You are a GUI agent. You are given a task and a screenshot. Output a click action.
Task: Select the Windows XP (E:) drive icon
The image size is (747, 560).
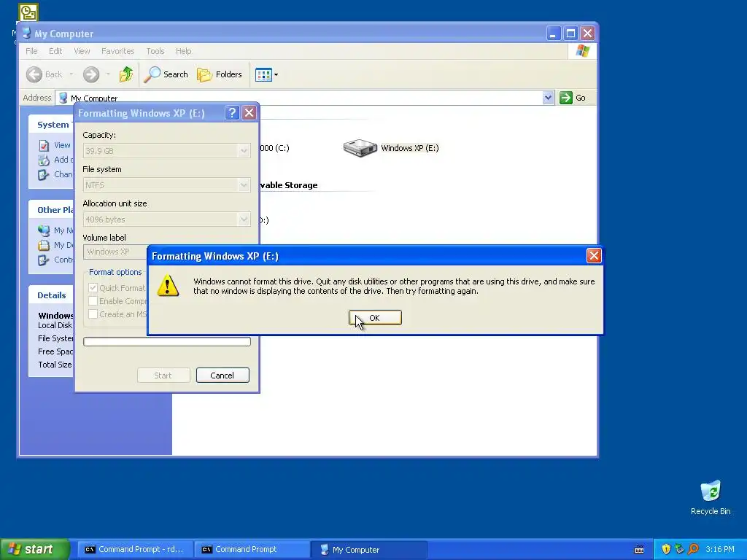(360, 148)
